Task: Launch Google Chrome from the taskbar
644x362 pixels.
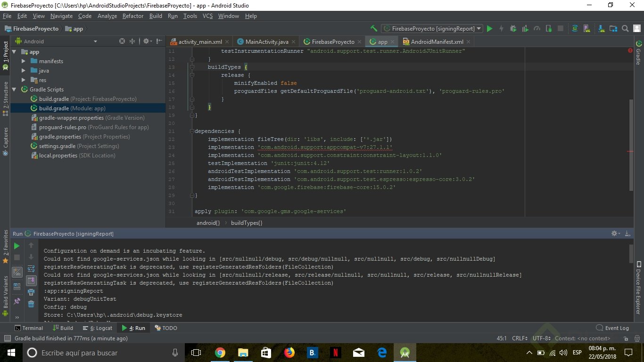Action: tap(220, 352)
